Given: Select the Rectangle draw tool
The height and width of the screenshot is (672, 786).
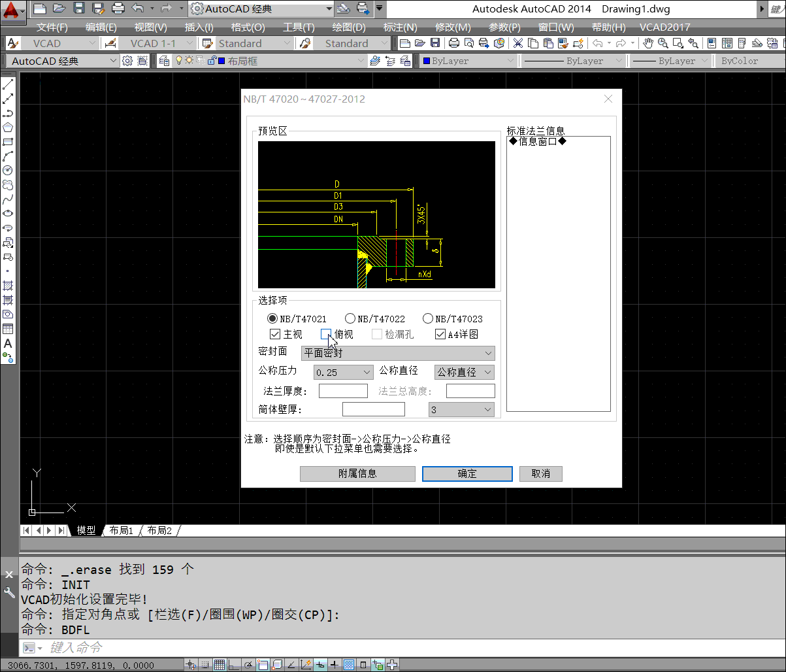Looking at the screenshot, I should coord(8,142).
